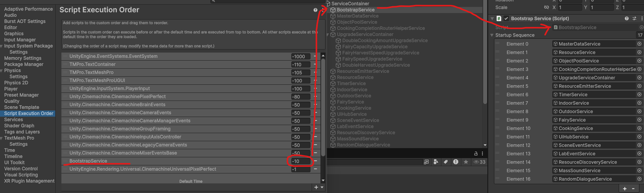
Task: Select FairyCapacityUpgradeService in hierarchy
Action: click(375, 47)
